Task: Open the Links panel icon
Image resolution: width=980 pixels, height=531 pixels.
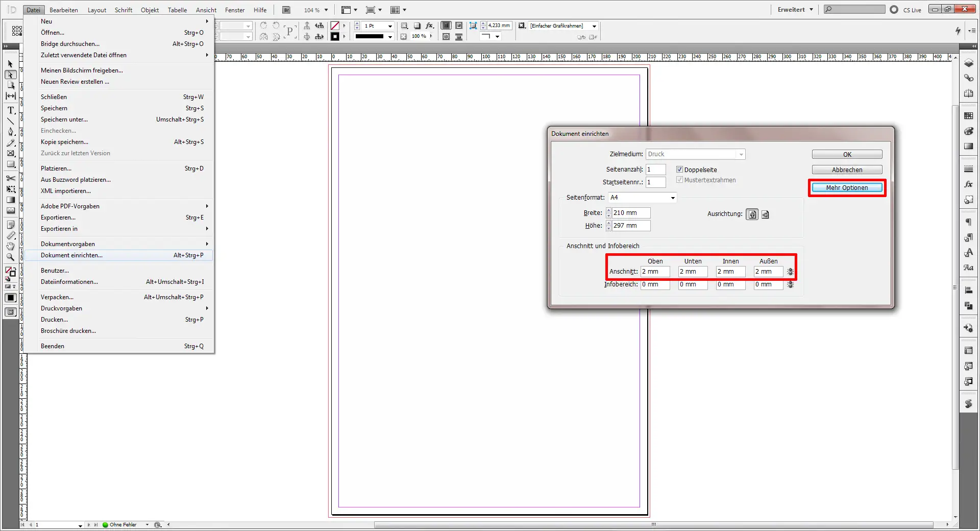Action: (969, 78)
